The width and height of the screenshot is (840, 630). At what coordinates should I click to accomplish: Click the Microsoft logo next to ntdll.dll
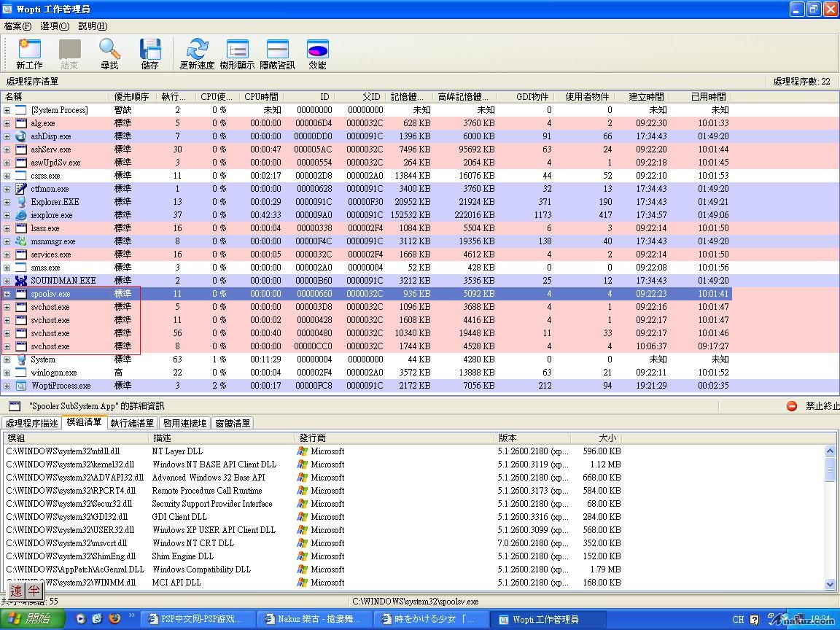coord(303,451)
